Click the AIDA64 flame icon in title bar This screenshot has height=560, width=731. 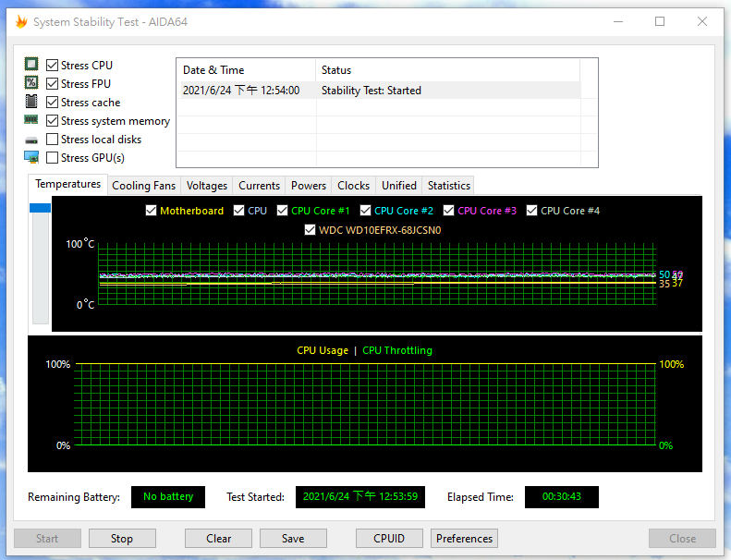pos(21,21)
